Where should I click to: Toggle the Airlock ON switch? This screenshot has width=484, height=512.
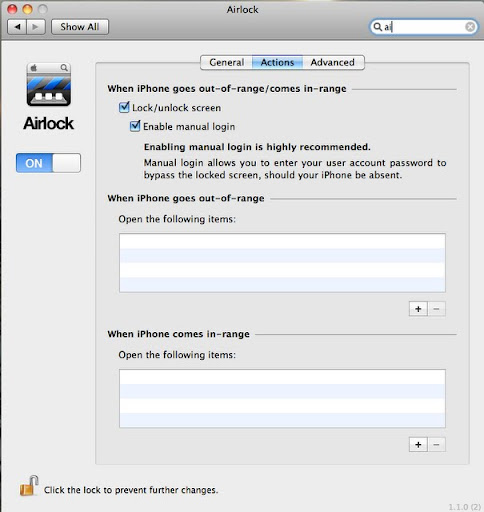(48, 163)
